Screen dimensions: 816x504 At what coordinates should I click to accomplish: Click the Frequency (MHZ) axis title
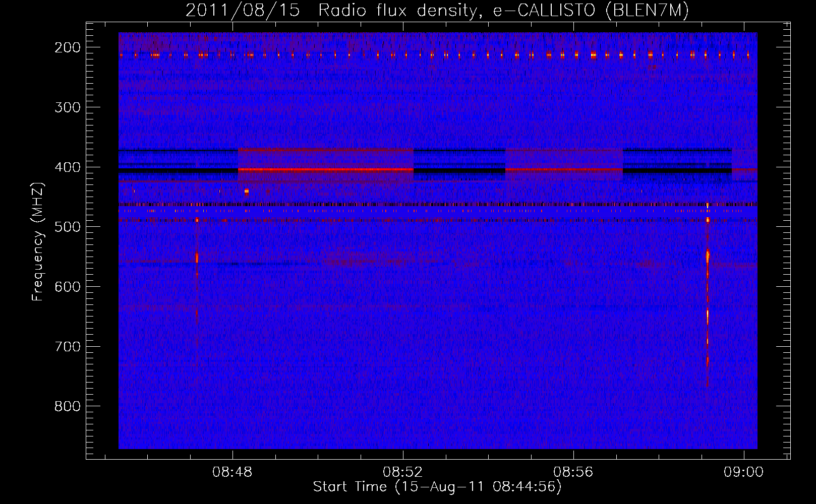(x=38, y=241)
